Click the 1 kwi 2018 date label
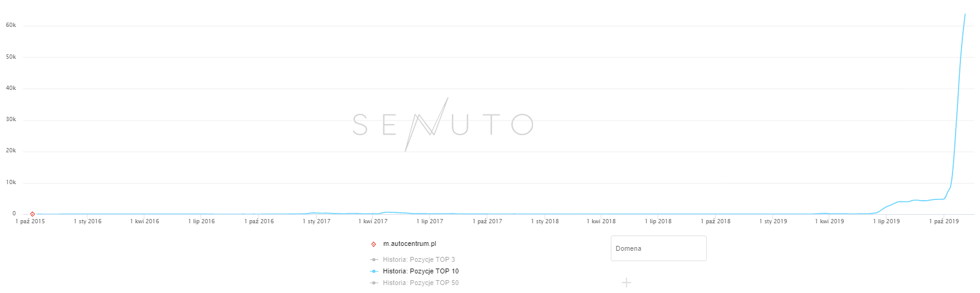 pyautogui.click(x=601, y=221)
